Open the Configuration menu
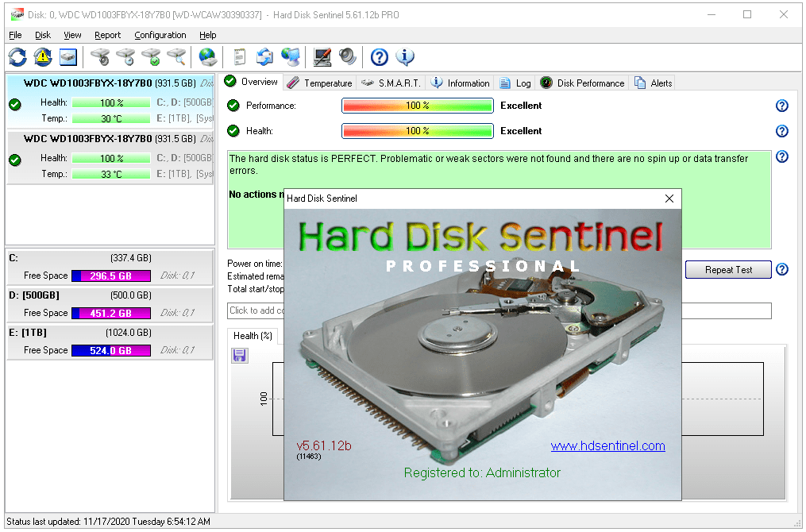Viewport: 806px width, 532px height. (160, 35)
